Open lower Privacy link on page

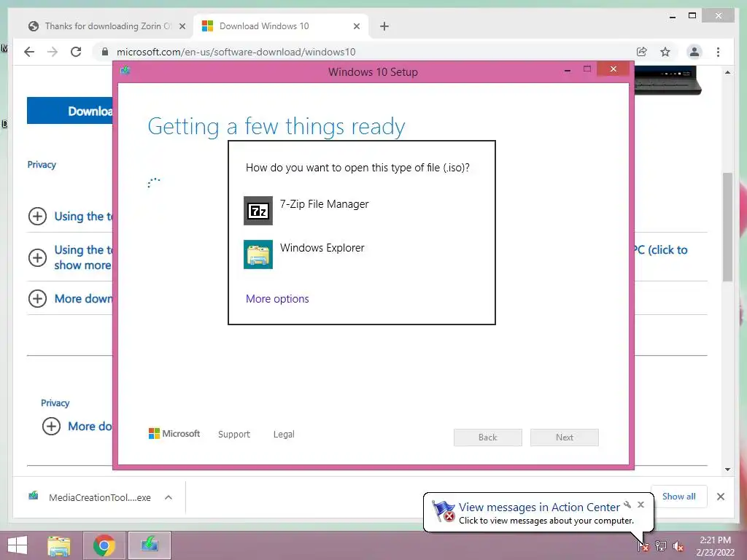click(55, 402)
